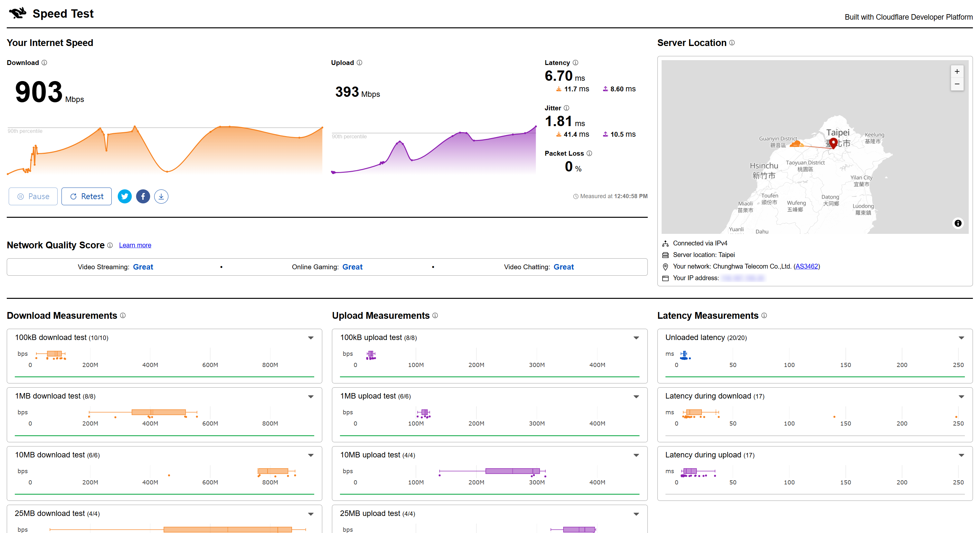Expand the Unloaded latency measurements
Screen dimensions: 980x533
[961, 338]
